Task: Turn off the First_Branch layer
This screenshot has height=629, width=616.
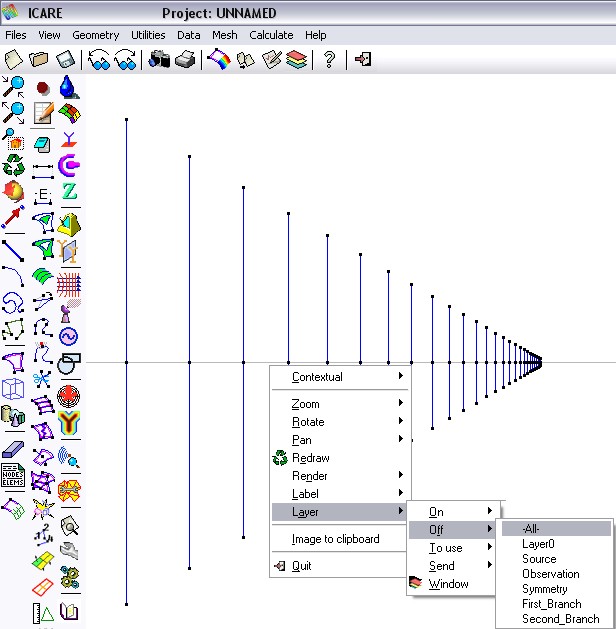Action: (x=556, y=604)
